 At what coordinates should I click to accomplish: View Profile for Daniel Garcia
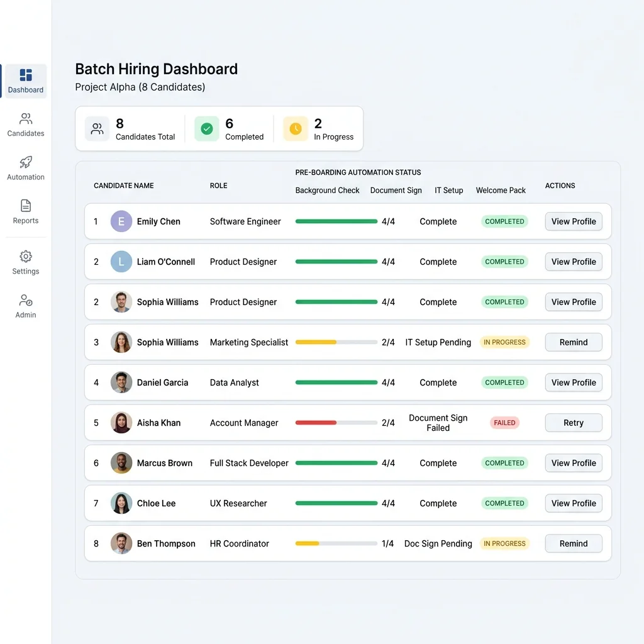pyautogui.click(x=574, y=382)
